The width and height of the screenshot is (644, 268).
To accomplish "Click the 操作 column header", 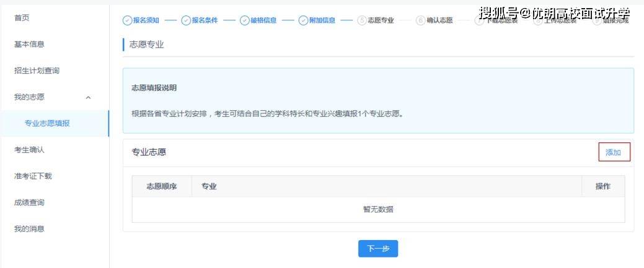I will [x=602, y=186].
